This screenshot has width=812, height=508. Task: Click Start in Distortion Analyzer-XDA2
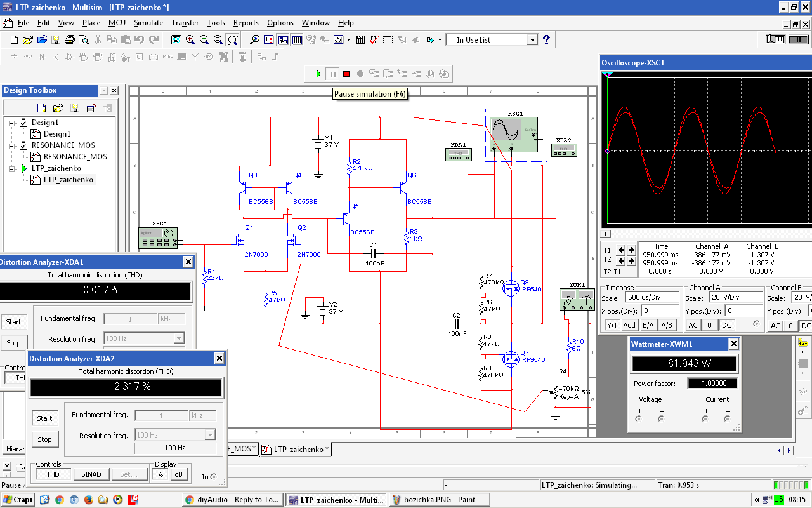[x=44, y=418]
